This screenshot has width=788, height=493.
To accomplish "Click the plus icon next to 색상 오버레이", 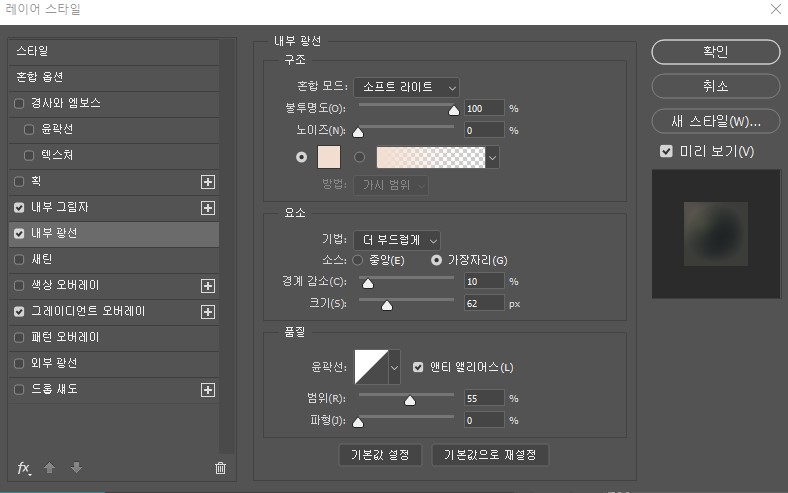I will tap(208, 286).
